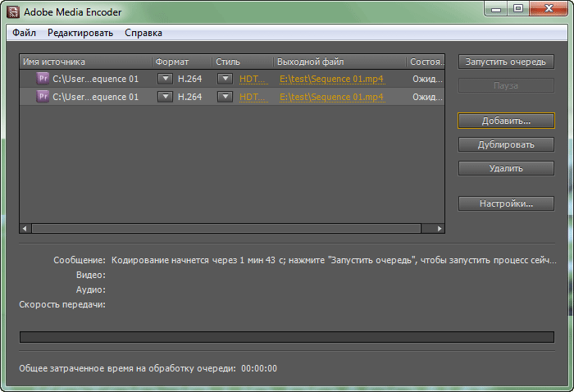Click the Ожид... status in the second row
Viewport: 574px width, 392px height.
point(427,97)
